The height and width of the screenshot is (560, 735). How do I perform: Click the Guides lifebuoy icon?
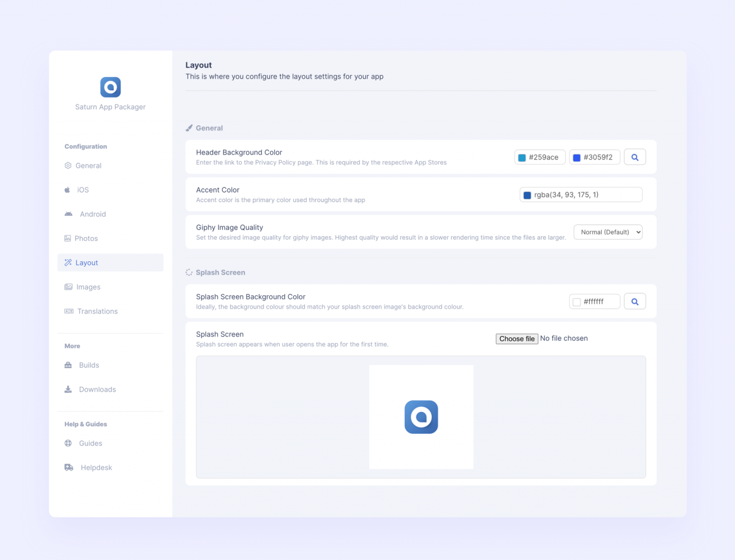click(x=68, y=443)
